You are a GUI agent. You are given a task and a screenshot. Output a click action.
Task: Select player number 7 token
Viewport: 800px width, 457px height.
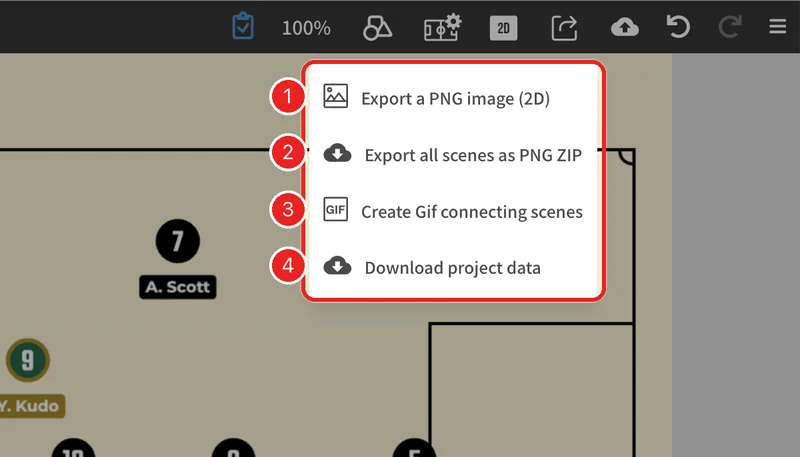point(178,241)
